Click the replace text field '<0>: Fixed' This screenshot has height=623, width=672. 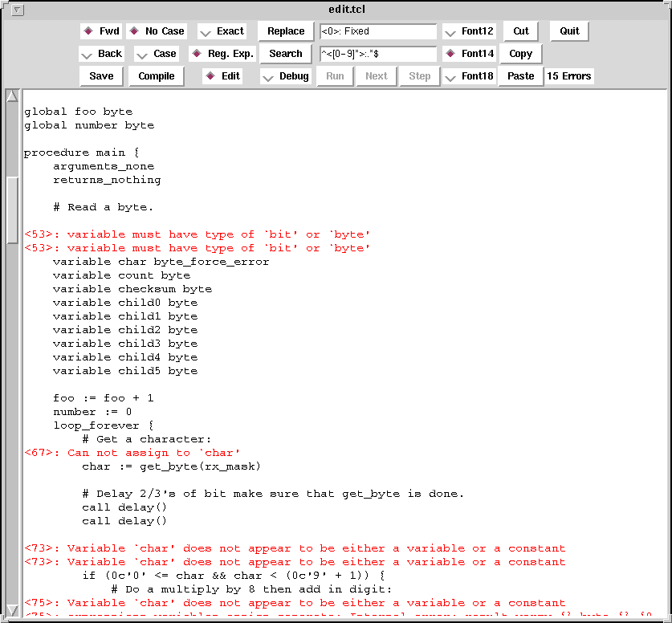point(378,31)
